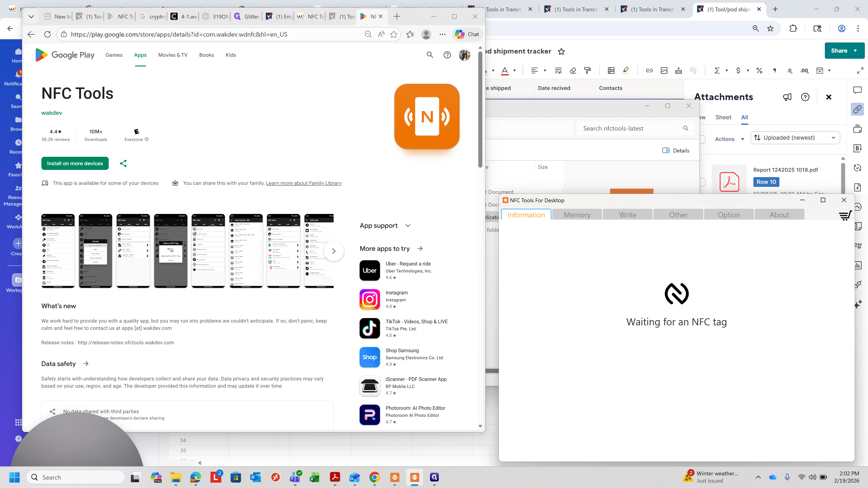Screen dimensions: 868x488
Task: Show next screenshots carousel arrow
Action: [x=334, y=251]
